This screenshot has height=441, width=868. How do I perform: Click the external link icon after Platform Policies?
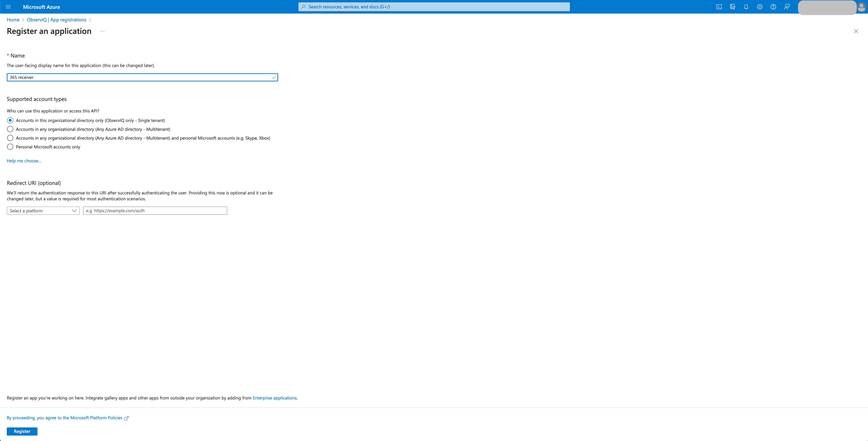[x=126, y=418]
